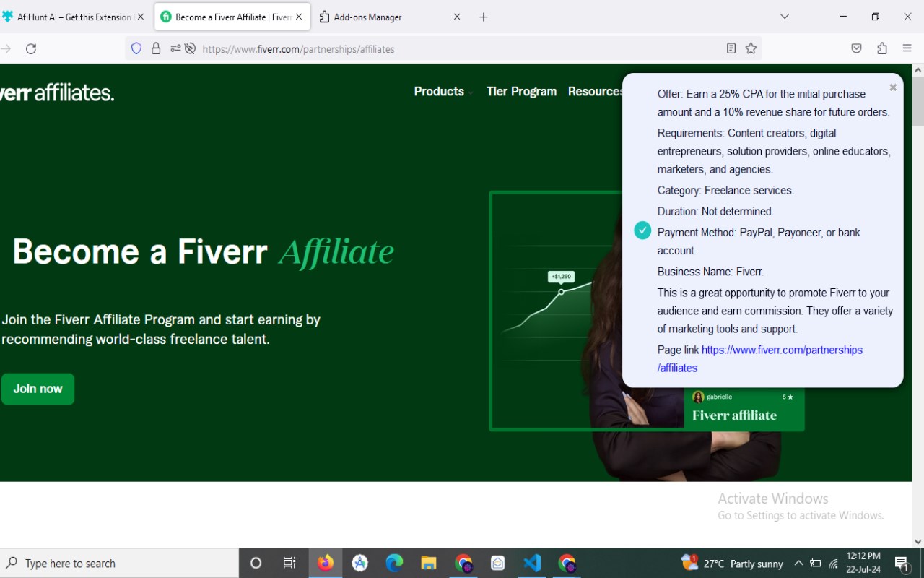Click the Offer: Earn a 25% CPA text

tap(773, 103)
